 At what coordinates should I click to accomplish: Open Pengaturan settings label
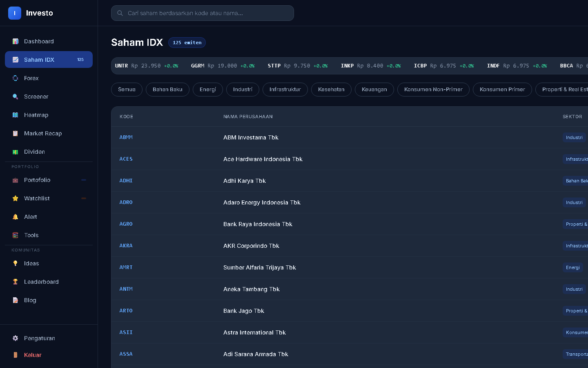pyautogui.click(x=40, y=338)
